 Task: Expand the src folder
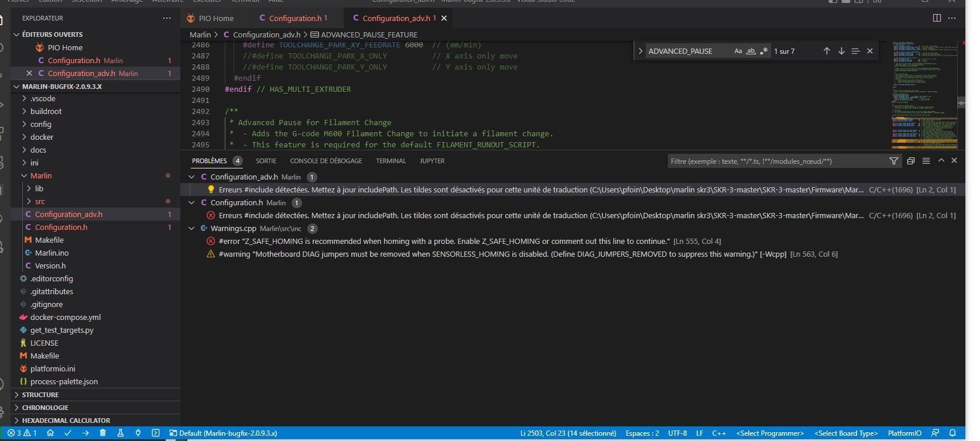click(x=29, y=201)
